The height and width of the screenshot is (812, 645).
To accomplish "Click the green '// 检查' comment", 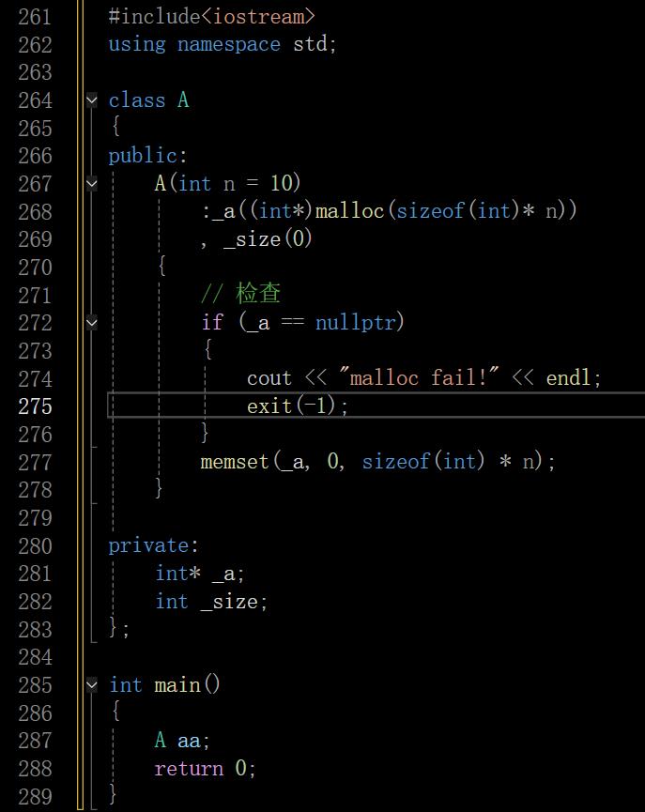I will 241,294.
